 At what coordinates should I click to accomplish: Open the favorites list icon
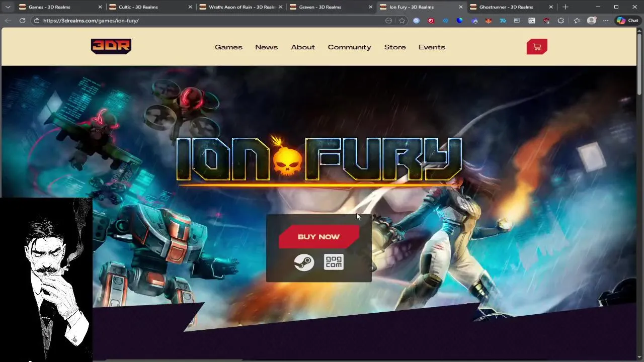click(x=577, y=21)
